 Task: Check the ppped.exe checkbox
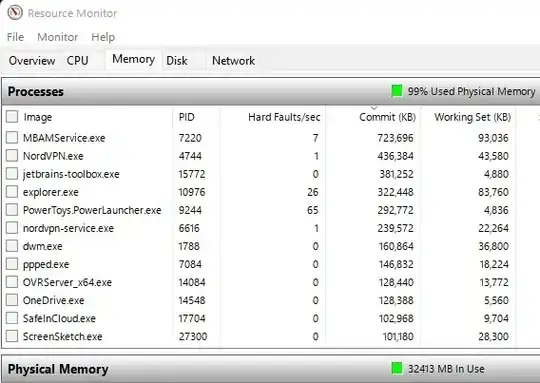tap(12, 264)
